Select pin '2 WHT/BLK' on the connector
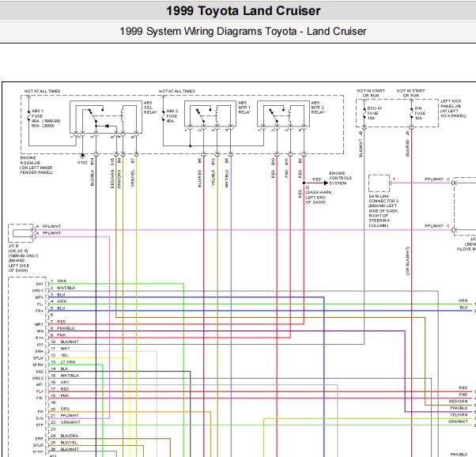 point(62,288)
